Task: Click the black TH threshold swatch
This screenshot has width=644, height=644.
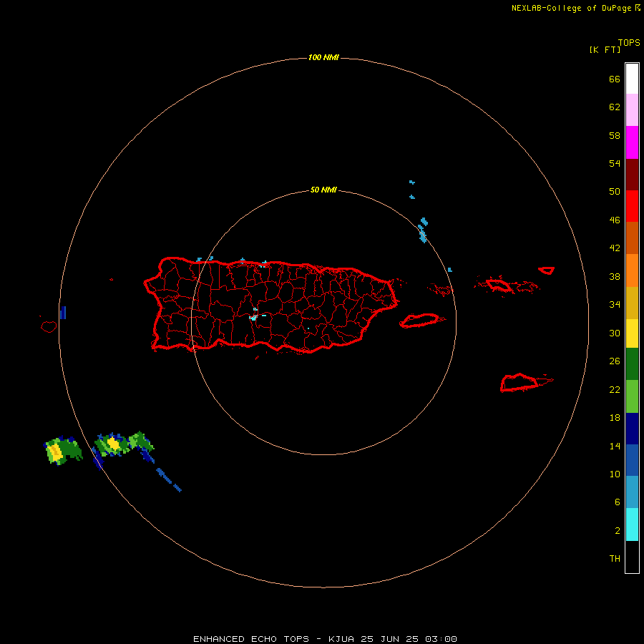Action: coord(632,557)
